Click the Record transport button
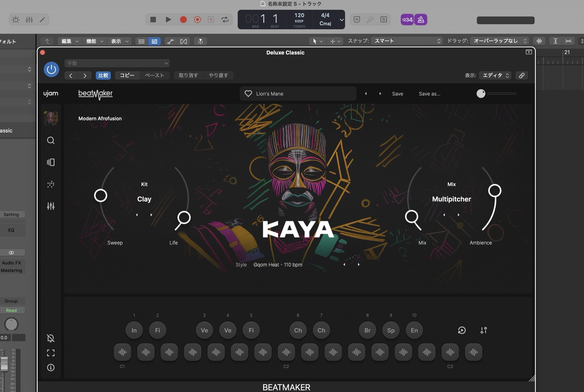This screenshot has width=584, height=392. [x=183, y=20]
